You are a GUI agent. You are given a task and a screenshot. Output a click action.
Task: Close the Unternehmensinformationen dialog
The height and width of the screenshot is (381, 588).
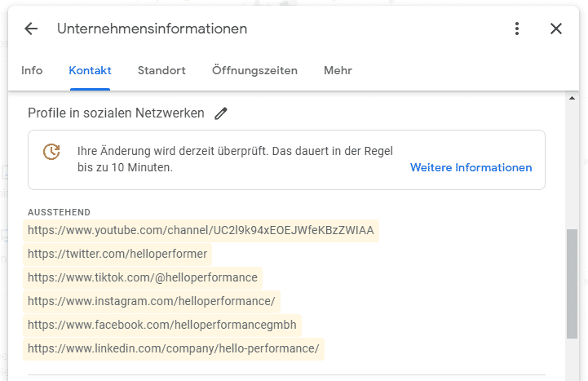pos(555,29)
